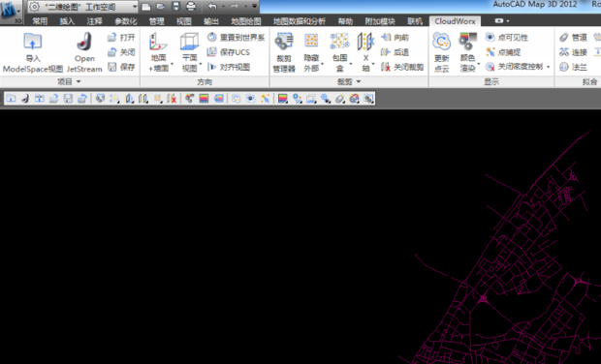
Task: Open the 裁剪管理器 clip manager
Action: click(284, 52)
